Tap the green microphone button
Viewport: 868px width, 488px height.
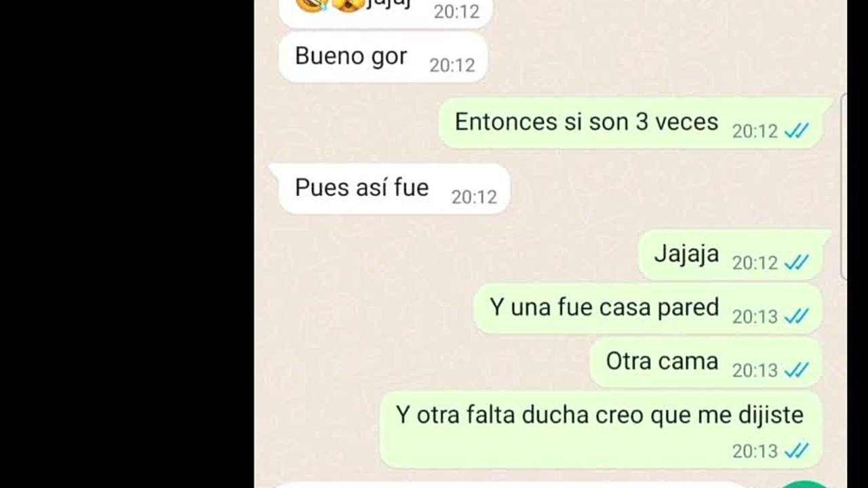click(x=806, y=483)
